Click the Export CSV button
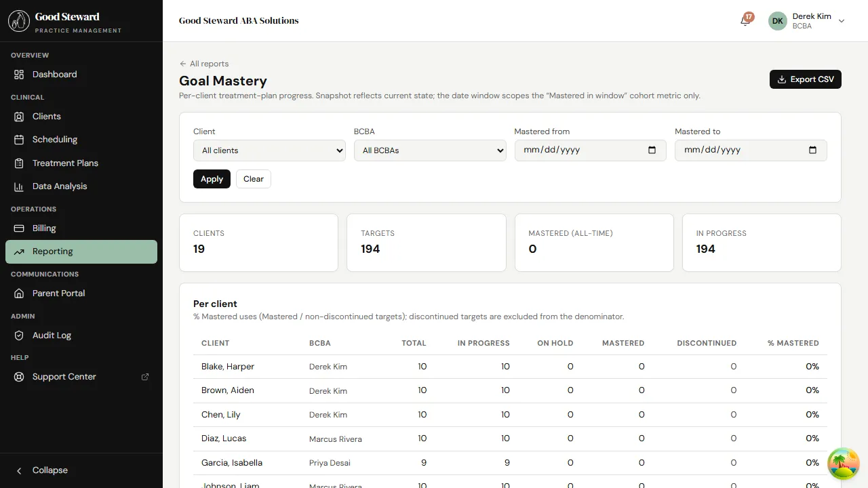Screen dimensions: 868x488 (x=805, y=79)
